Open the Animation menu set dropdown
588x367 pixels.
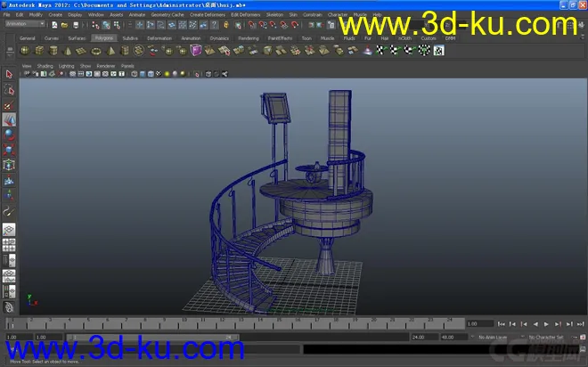tap(24, 25)
